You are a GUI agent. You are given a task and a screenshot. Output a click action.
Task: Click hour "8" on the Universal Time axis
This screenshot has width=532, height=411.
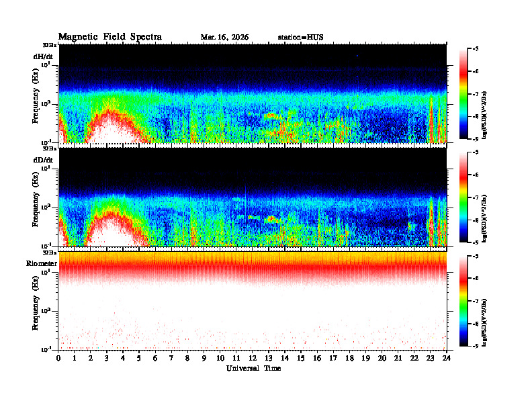point(187,358)
